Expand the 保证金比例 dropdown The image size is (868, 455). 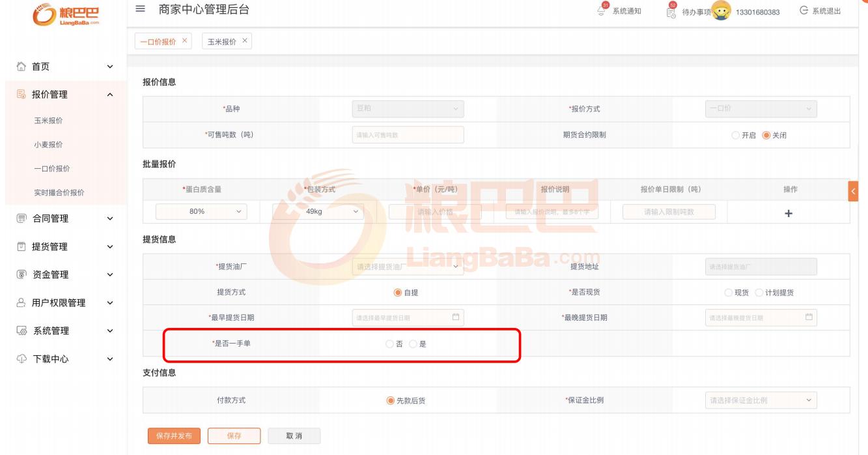[761, 400]
